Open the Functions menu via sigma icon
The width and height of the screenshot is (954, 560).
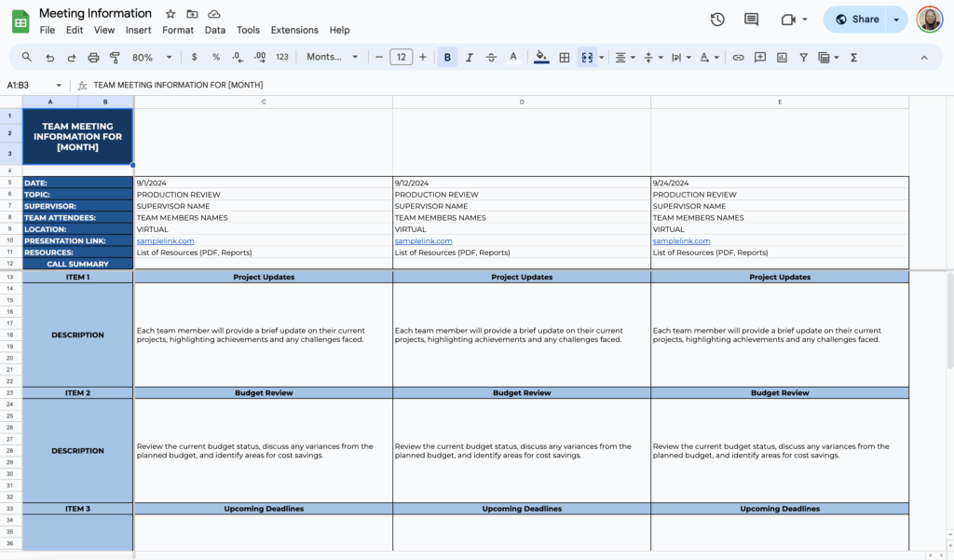coord(853,57)
